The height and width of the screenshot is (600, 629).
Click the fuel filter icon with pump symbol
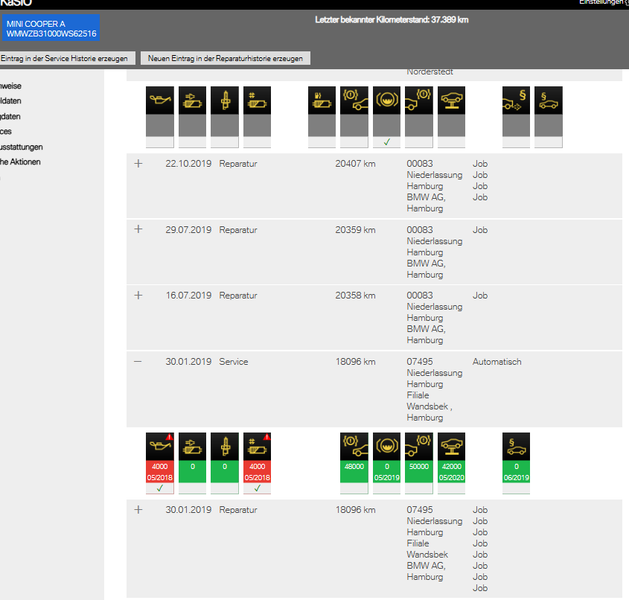322,100
